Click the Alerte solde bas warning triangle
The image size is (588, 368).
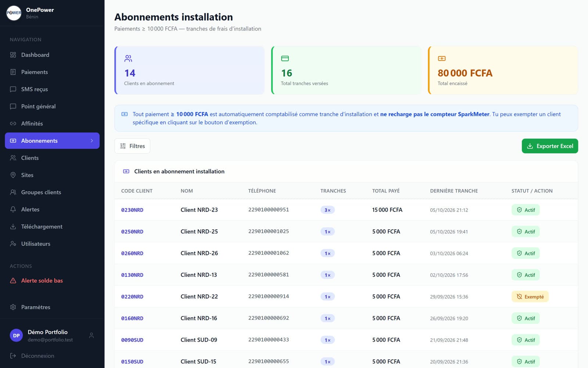pyautogui.click(x=13, y=280)
